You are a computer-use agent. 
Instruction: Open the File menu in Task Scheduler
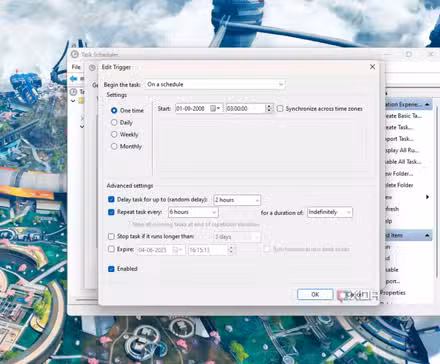76,67
